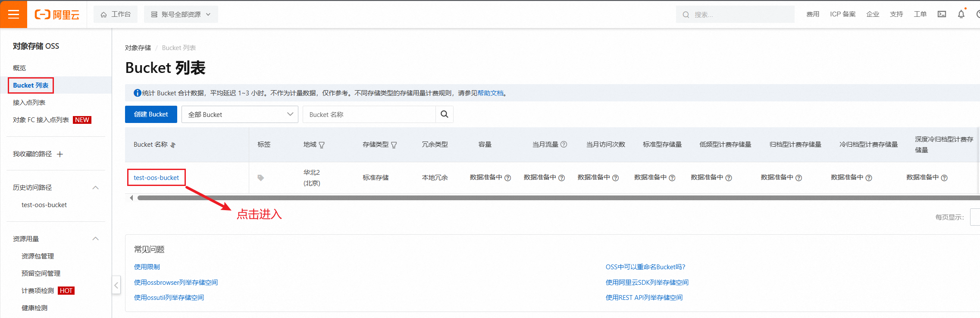Collapse the 资源用量 section
980x318 pixels.
(96, 239)
